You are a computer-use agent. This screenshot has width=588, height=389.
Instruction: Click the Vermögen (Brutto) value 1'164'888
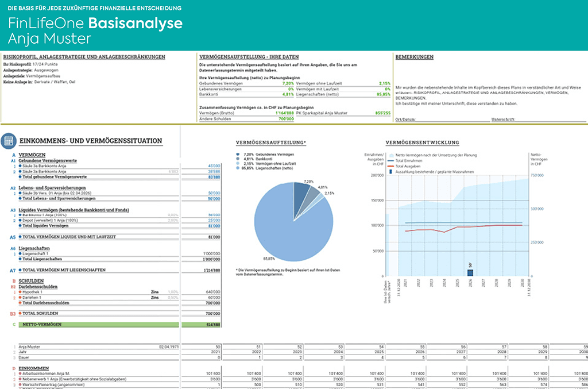tap(282, 113)
